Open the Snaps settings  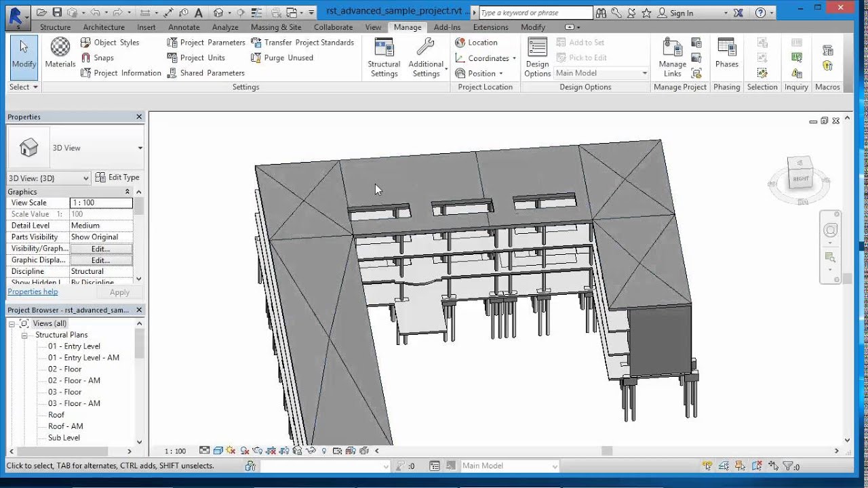(97, 58)
